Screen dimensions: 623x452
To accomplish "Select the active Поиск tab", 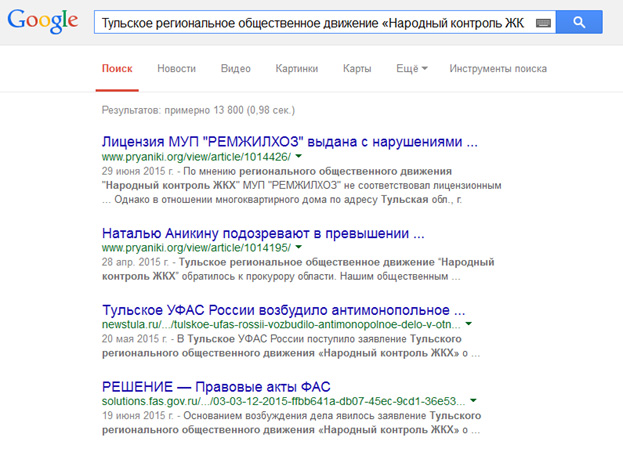I will click(117, 69).
